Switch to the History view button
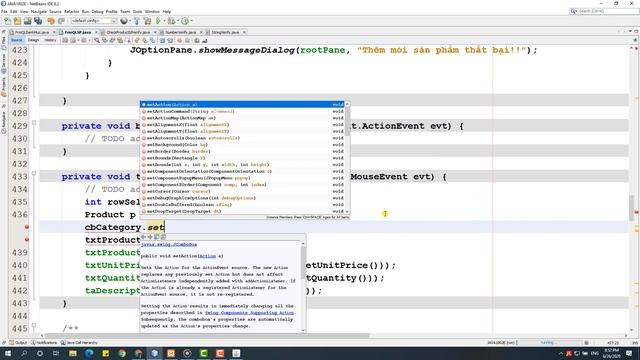Viewport: 640px width, 360px height. point(50,40)
